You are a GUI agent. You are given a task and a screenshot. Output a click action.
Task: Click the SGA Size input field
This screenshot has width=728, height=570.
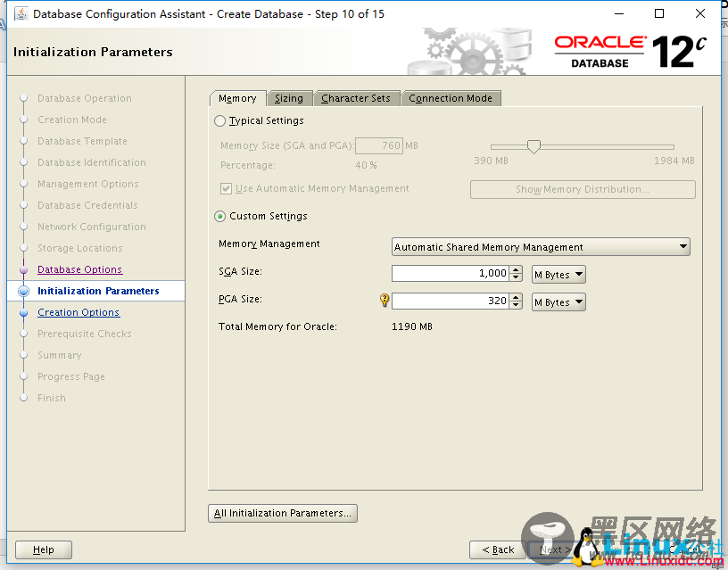[x=451, y=273]
